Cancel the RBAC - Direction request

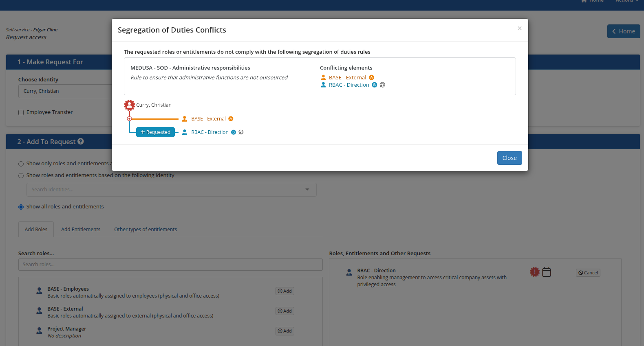point(588,273)
